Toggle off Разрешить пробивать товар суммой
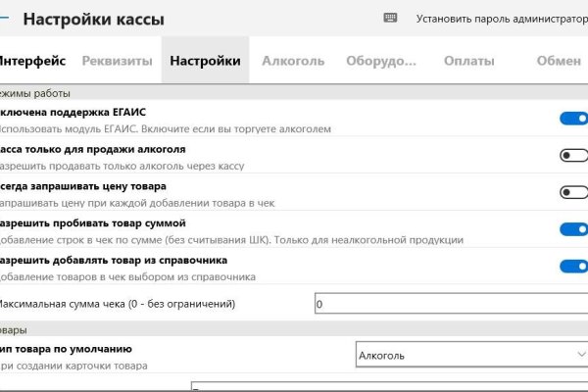This screenshot has height=392, width=588. (x=573, y=229)
